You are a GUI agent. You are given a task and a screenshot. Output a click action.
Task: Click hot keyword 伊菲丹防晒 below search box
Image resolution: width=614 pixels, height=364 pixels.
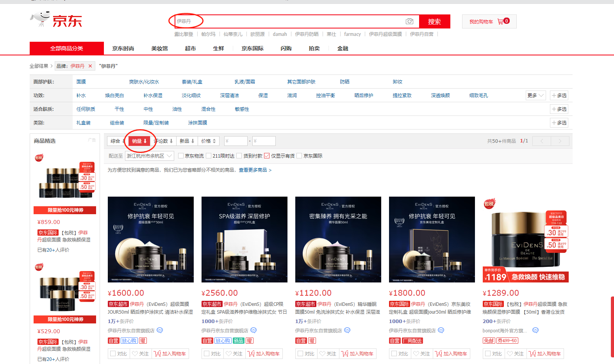point(307,34)
